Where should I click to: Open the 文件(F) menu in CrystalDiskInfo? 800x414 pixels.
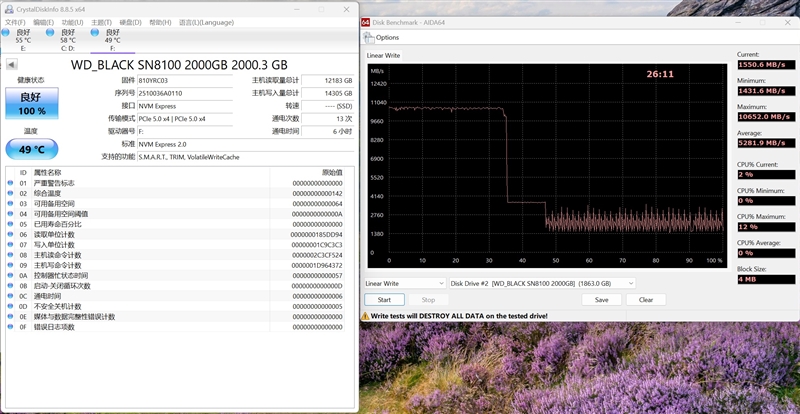click(15, 22)
